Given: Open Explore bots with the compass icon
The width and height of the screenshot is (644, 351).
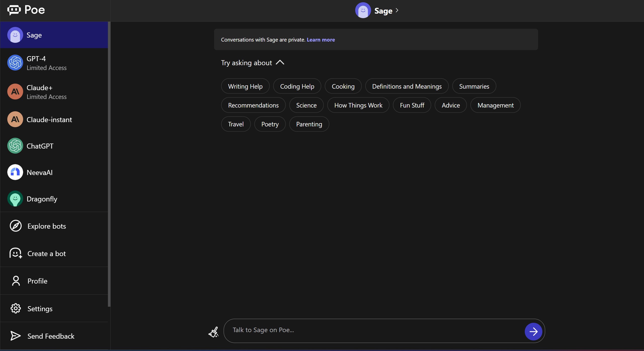Looking at the screenshot, I should click(x=15, y=226).
